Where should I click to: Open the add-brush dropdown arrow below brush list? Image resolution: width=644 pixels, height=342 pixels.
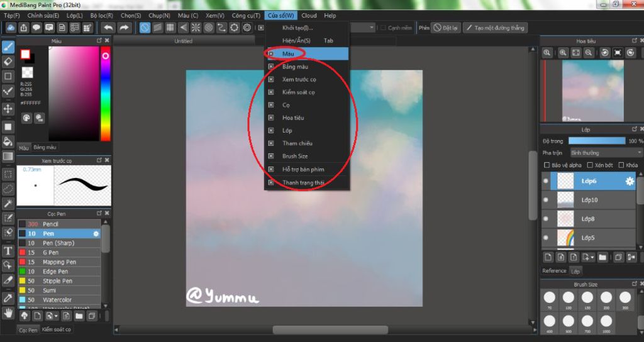[56, 316]
